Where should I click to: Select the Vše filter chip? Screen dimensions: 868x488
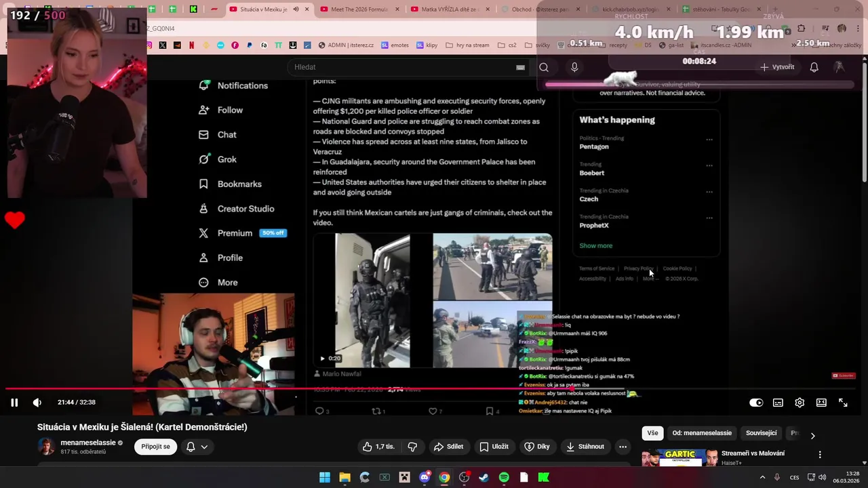pyautogui.click(x=652, y=433)
